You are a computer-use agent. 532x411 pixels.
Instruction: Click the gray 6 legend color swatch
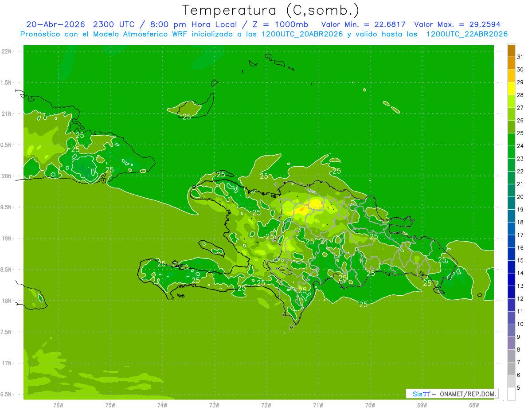tap(511, 381)
